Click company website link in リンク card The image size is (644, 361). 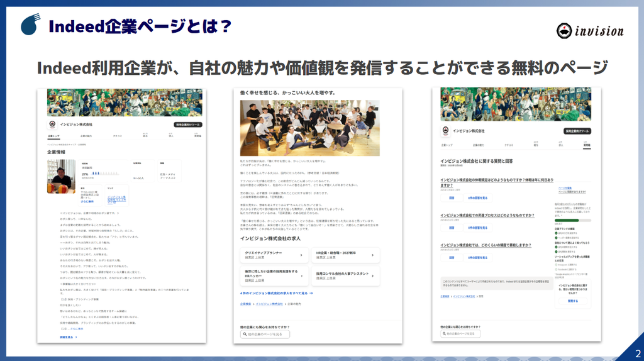[x=116, y=199]
